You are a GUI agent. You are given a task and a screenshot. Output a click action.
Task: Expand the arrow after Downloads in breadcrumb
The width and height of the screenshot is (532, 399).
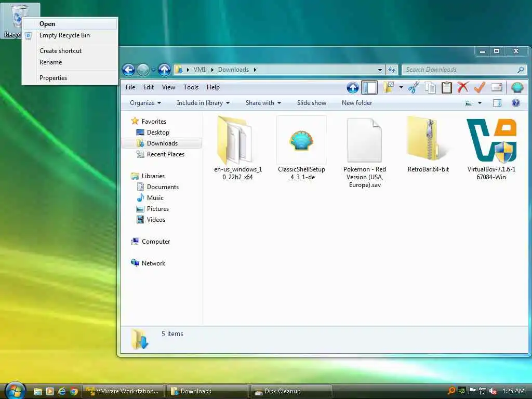pos(255,70)
